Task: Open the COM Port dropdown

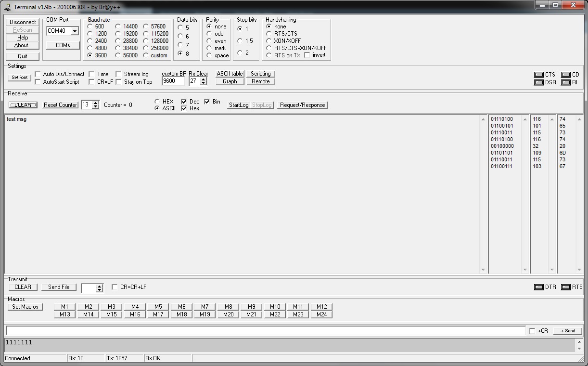Action: click(75, 31)
